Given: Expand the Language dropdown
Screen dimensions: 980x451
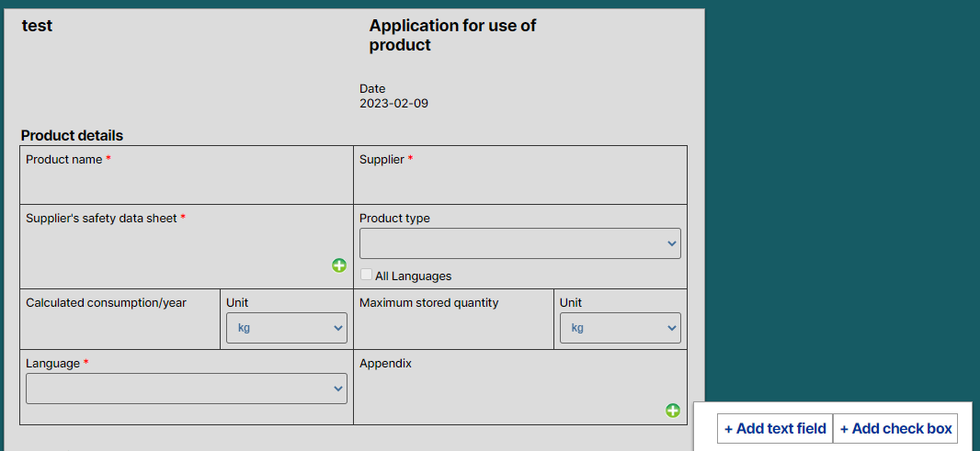Looking at the screenshot, I should click(x=187, y=389).
